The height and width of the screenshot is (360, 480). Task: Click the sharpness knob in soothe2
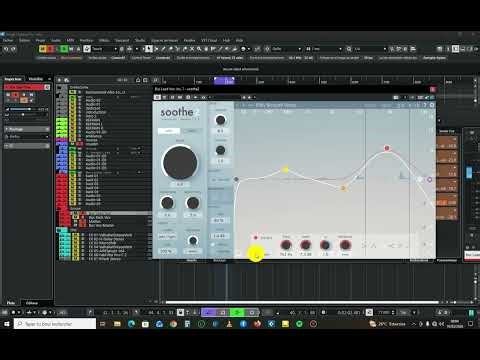tap(167, 203)
